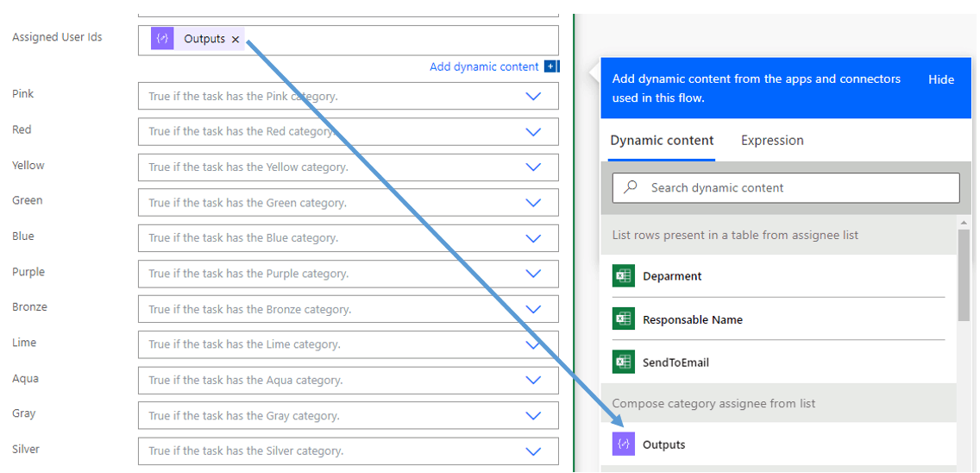The height and width of the screenshot is (473, 980).
Task: Click the 'Compose category assignee from list' header
Action: (779, 403)
